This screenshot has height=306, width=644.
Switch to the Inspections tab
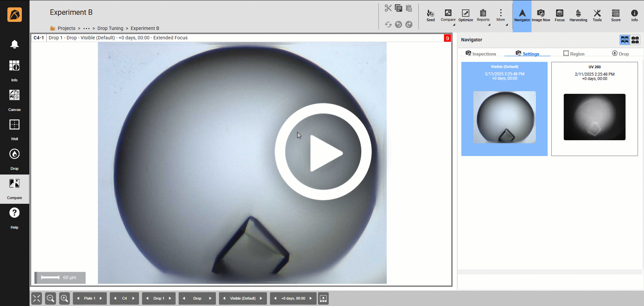[480, 54]
